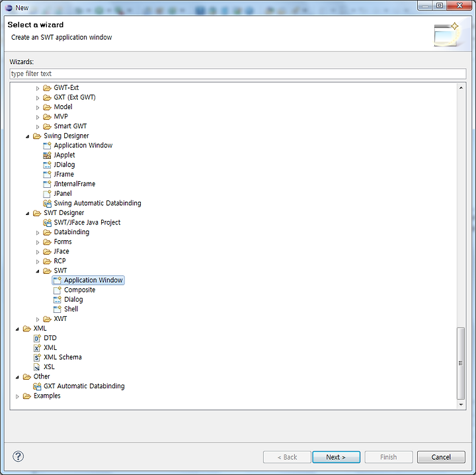Select the XML Schema item label
Image resolution: width=476 pixels, height=475 pixels.
click(x=63, y=357)
